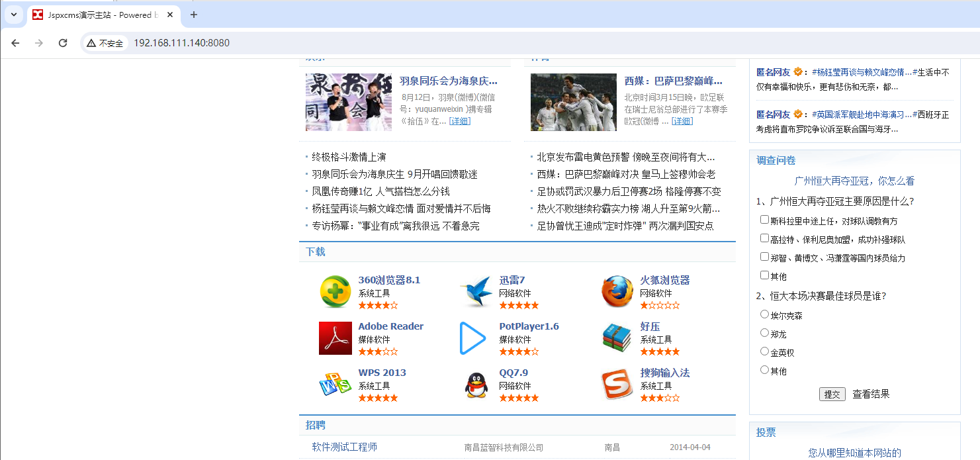
Task: Open 迅雷7 title link
Action: tap(512, 280)
